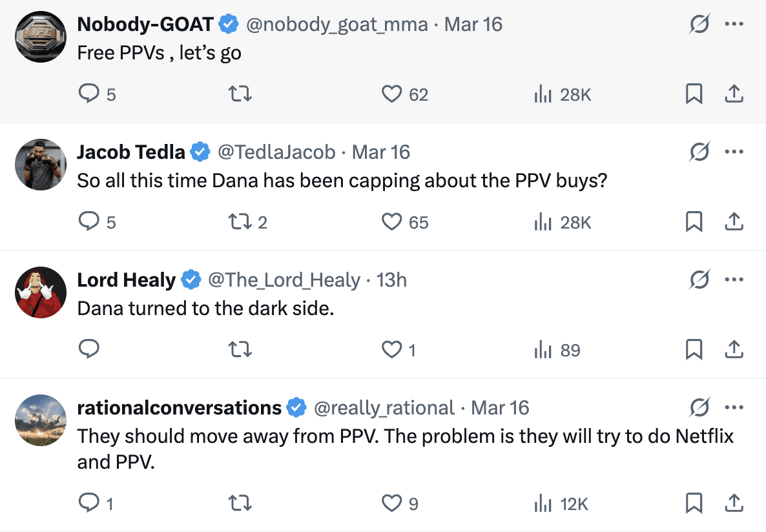Image resolution: width=766 pixels, height=532 pixels.
Task: Toggle retweet on rationalconversations post
Action: [240, 503]
